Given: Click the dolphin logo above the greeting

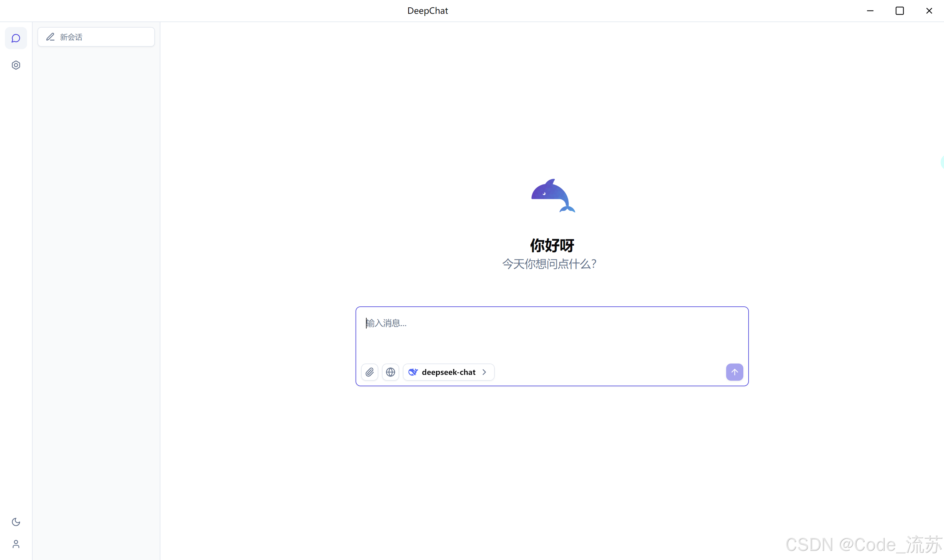Looking at the screenshot, I should coord(553,196).
